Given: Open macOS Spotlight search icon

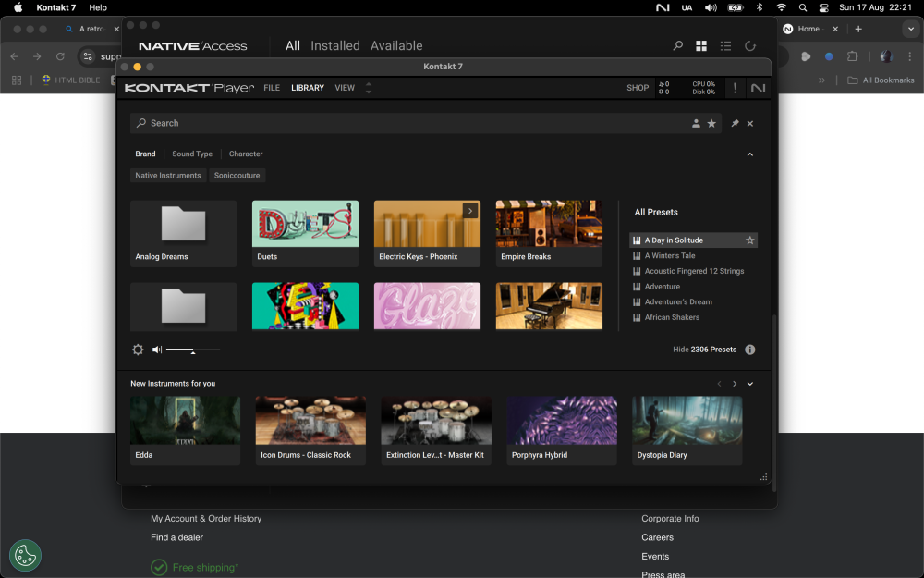Looking at the screenshot, I should tap(803, 7).
